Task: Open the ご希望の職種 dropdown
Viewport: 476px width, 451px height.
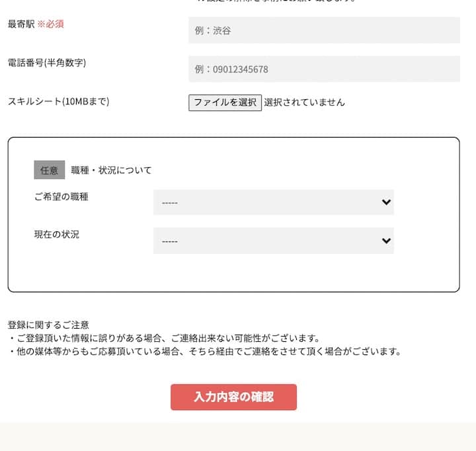Action: coord(273,202)
